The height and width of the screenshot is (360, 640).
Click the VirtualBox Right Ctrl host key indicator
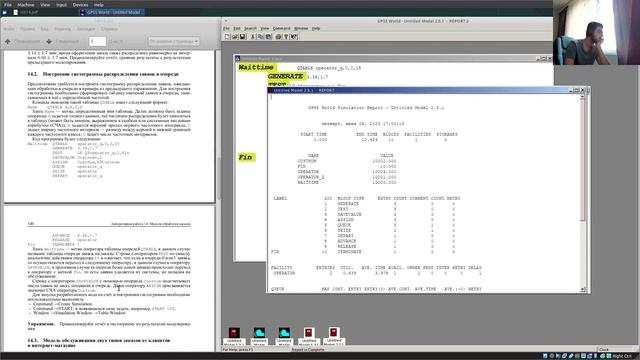point(622,356)
